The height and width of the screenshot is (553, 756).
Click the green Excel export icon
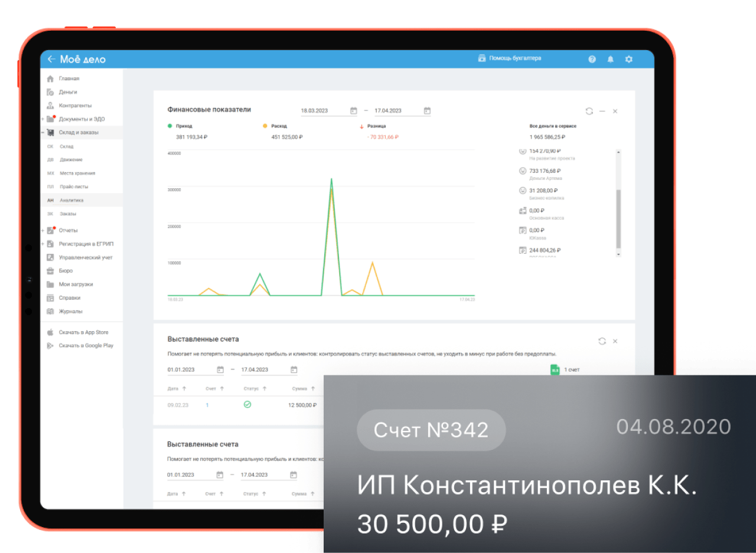click(555, 369)
